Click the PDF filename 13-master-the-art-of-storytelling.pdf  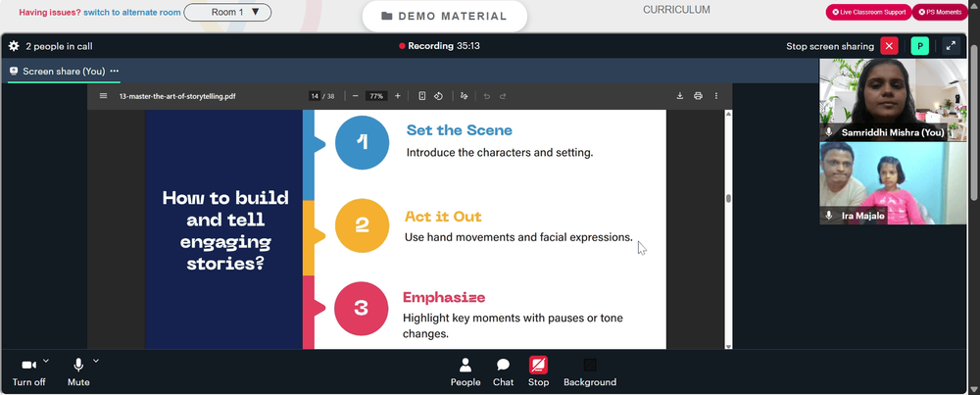coord(177,96)
